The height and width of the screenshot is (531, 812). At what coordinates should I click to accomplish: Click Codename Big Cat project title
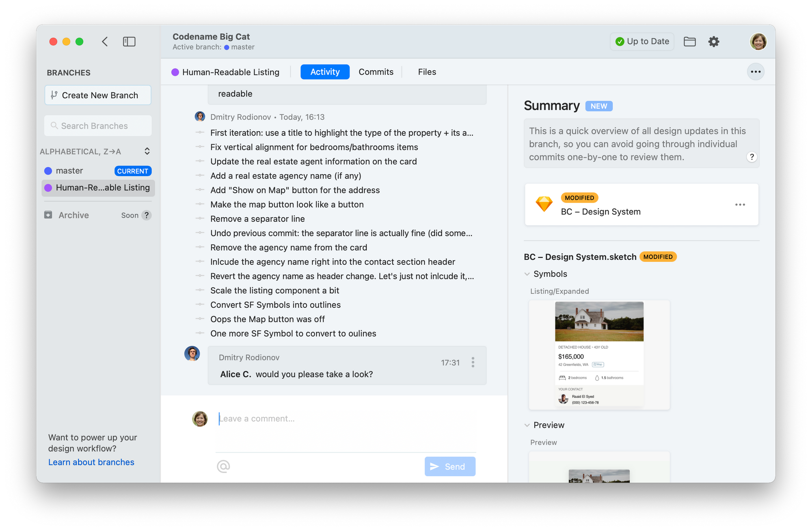coord(211,37)
